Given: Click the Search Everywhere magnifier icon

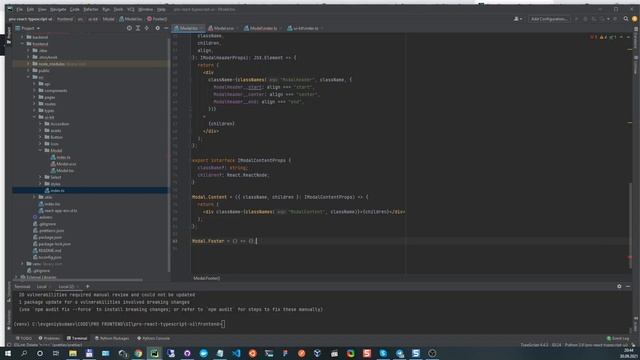Looking at the screenshot, I should [x=626, y=19].
